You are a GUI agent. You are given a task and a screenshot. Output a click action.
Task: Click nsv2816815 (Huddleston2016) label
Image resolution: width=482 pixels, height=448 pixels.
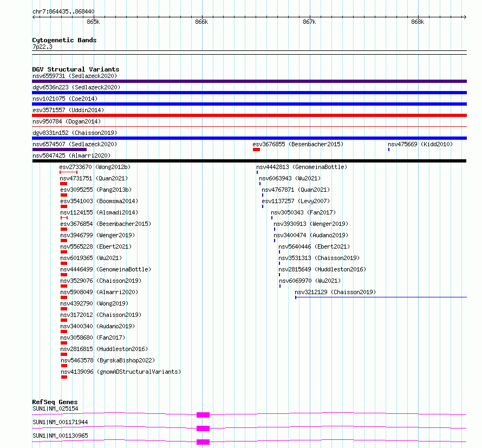[x=104, y=349]
